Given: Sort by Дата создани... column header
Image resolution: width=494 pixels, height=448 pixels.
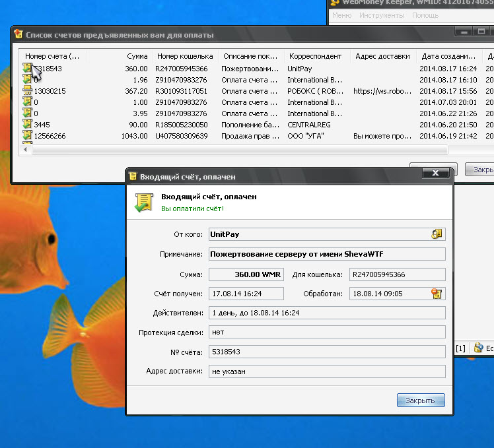Looking at the screenshot, I should pyautogui.click(x=449, y=56).
